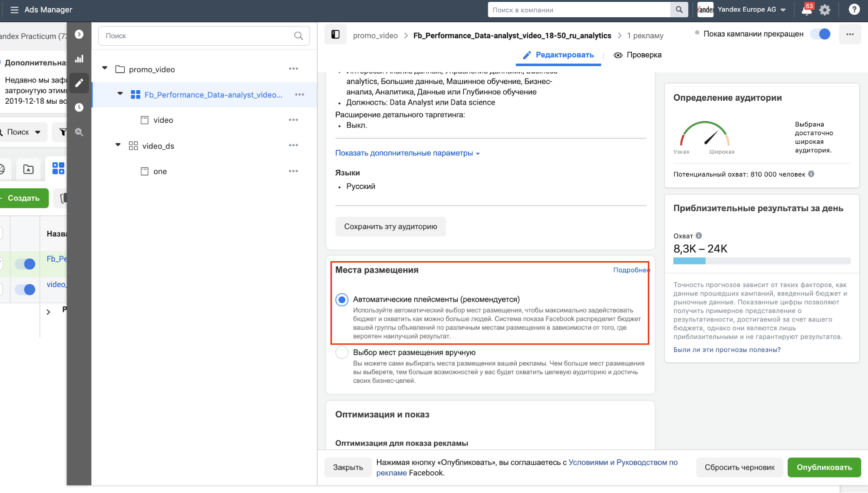Switch to the Редактировать tab

click(558, 55)
